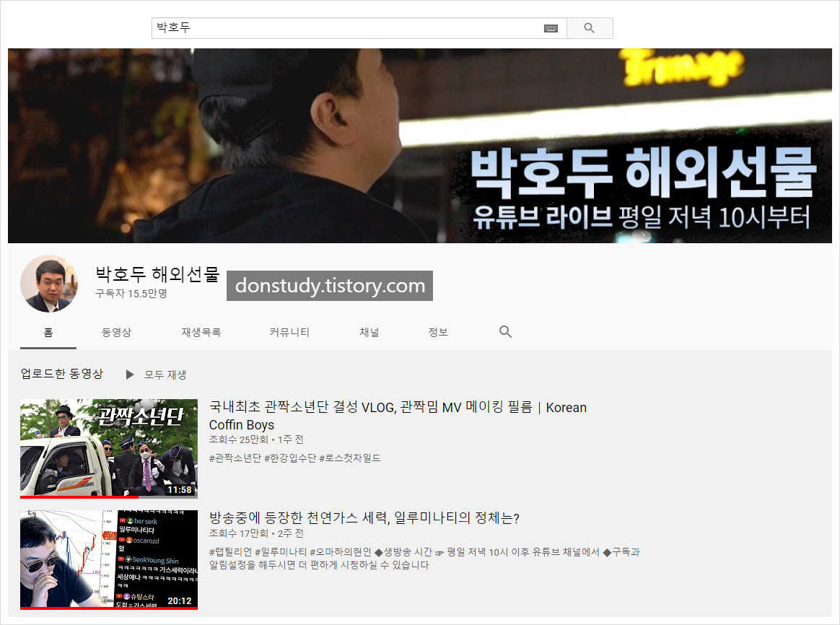Viewport: 840px width, 625px height.
Task: Click the red watch progress bar under 일루미나티 thumbnail
Action: pyautogui.click(x=109, y=608)
